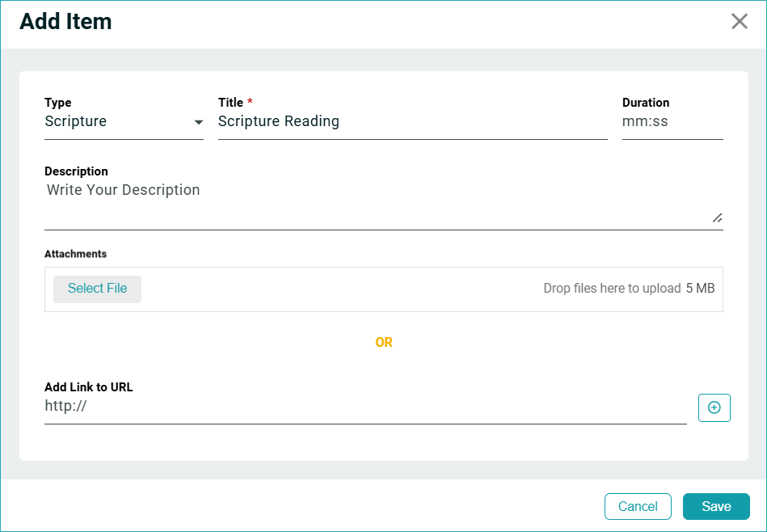Expand the Type dropdown arrow
767x532 pixels.
pyautogui.click(x=198, y=123)
